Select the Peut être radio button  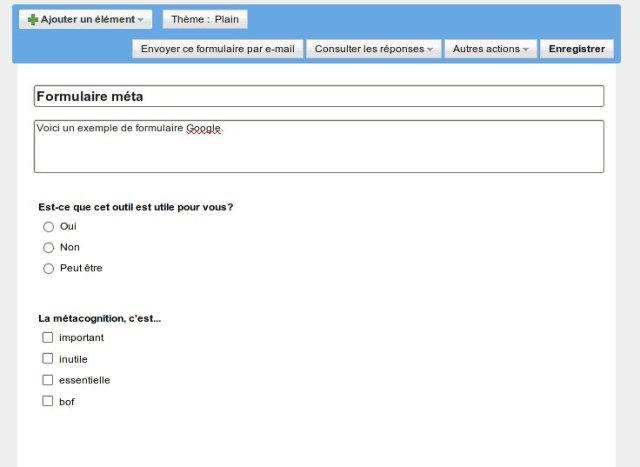49,268
